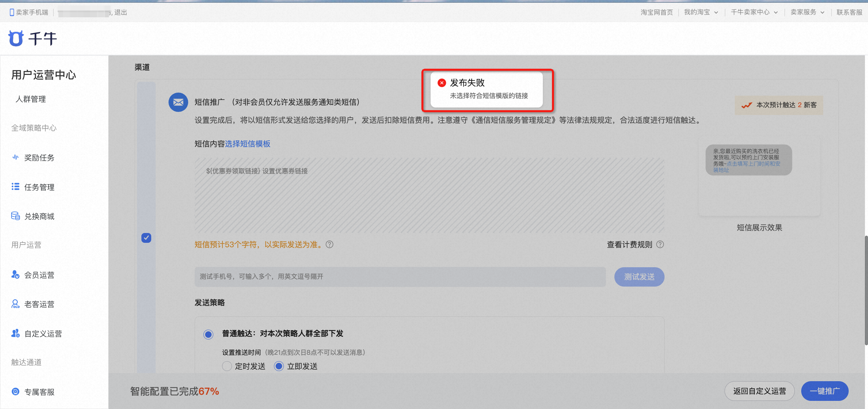Open 奖励任务 in sidebar

coord(39,158)
